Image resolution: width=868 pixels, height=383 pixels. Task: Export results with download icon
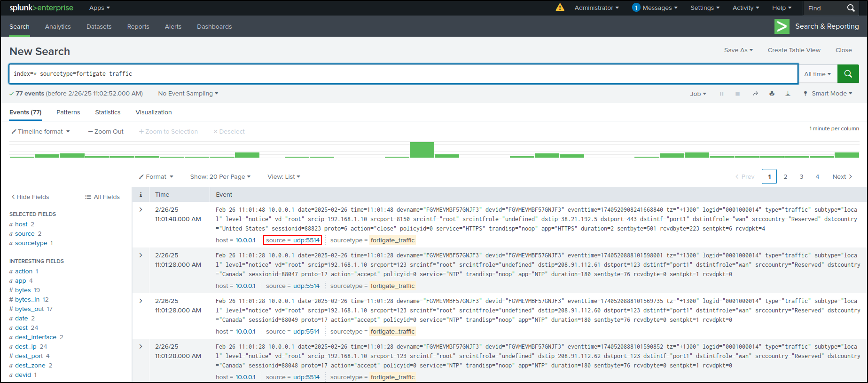coord(788,94)
